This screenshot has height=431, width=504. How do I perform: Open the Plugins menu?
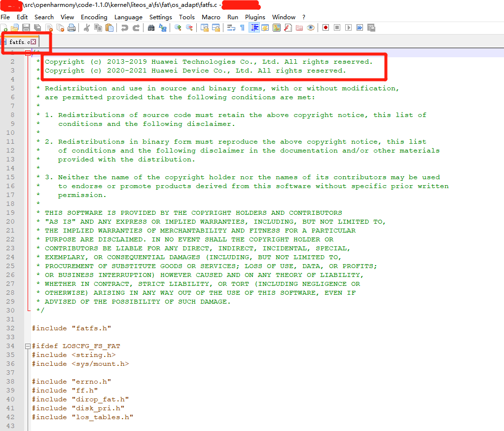[255, 17]
